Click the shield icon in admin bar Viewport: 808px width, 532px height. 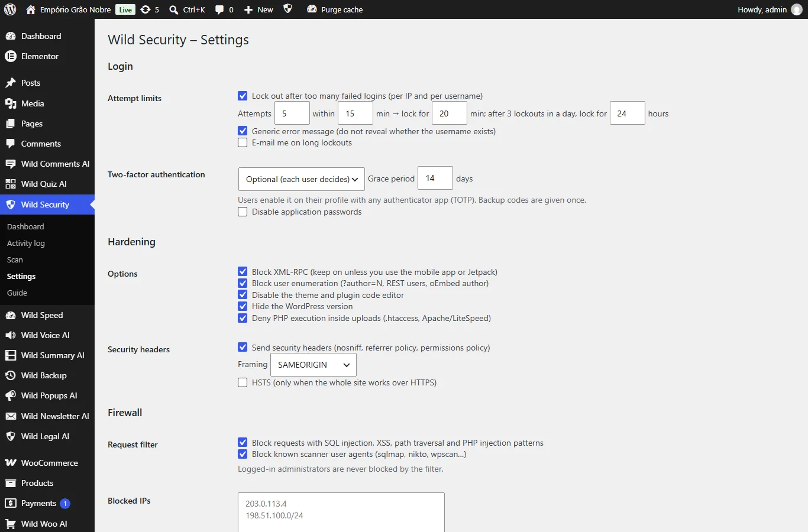[x=287, y=9]
